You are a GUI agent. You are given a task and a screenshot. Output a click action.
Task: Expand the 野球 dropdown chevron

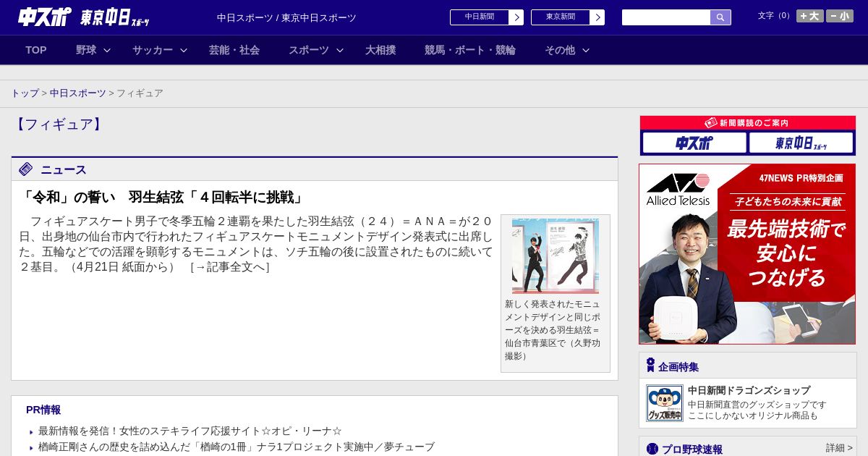tap(107, 50)
